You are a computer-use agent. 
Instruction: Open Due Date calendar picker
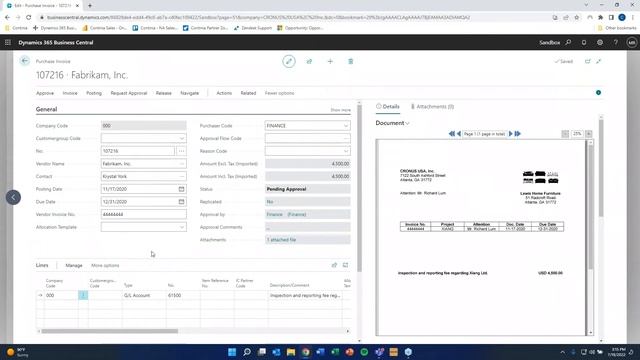point(182,202)
